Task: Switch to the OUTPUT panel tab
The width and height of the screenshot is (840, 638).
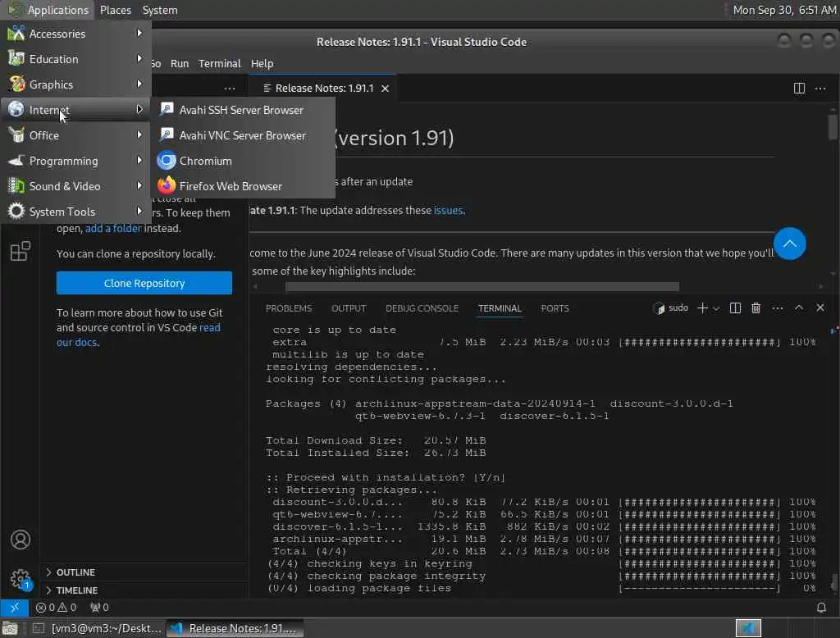Action: tap(348, 308)
